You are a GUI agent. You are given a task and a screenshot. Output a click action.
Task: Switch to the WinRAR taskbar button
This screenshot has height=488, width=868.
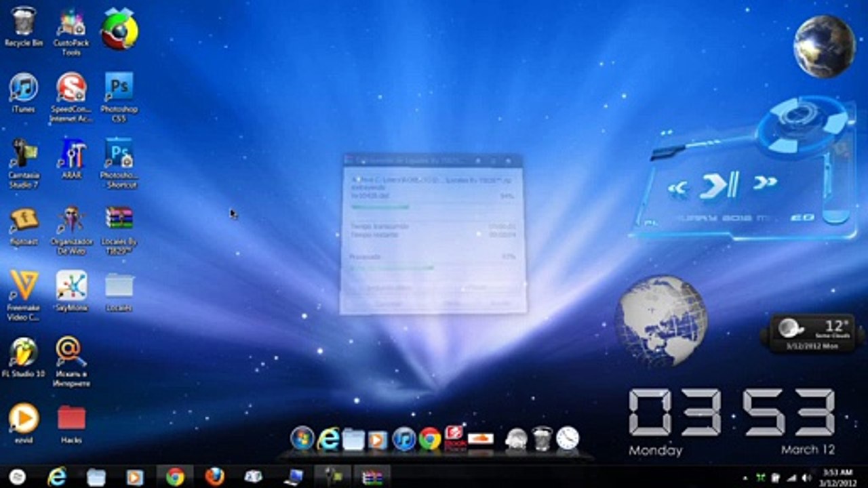(372, 476)
